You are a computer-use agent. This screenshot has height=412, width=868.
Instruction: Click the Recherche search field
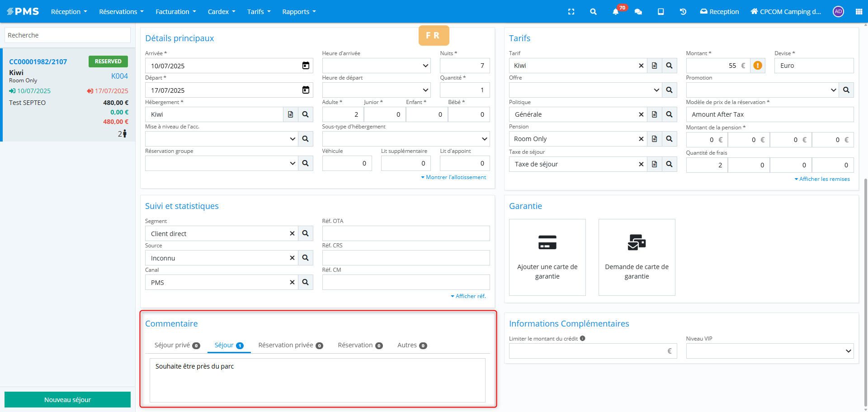coord(67,35)
